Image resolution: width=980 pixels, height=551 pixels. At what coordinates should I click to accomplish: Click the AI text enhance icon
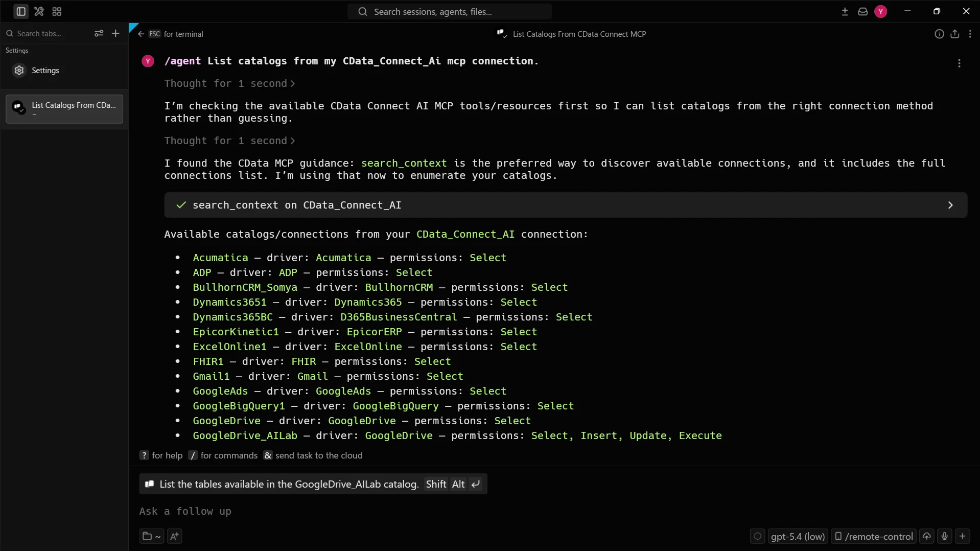click(174, 536)
